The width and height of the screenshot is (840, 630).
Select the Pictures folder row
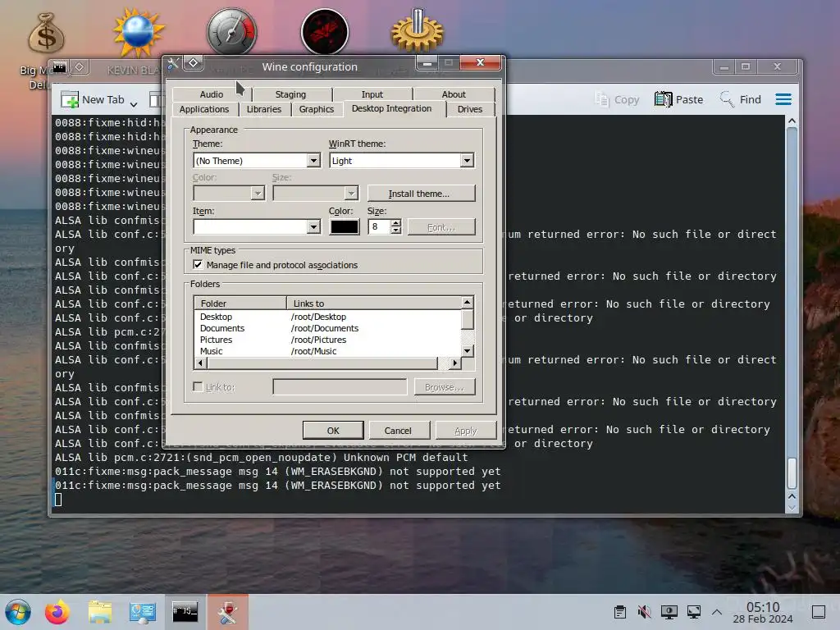coord(327,340)
